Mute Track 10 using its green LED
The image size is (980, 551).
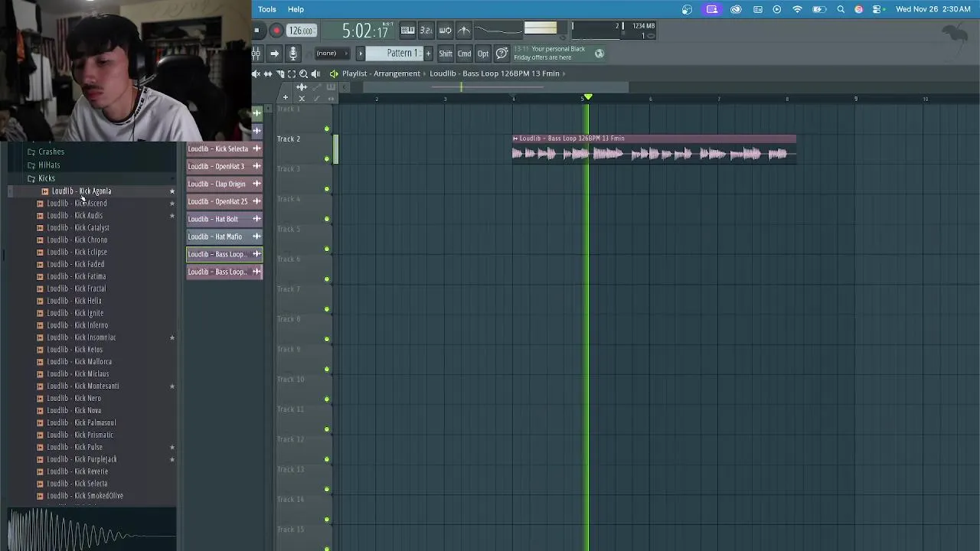tap(327, 399)
